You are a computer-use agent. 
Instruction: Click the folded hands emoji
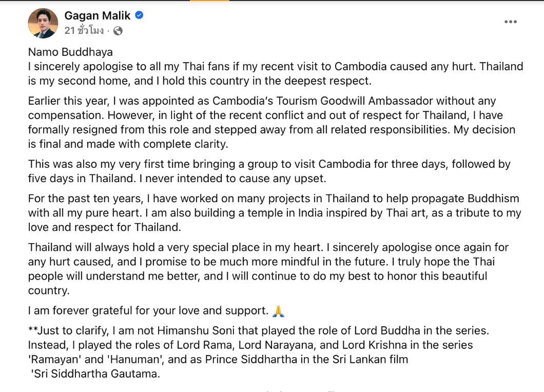[279, 310]
